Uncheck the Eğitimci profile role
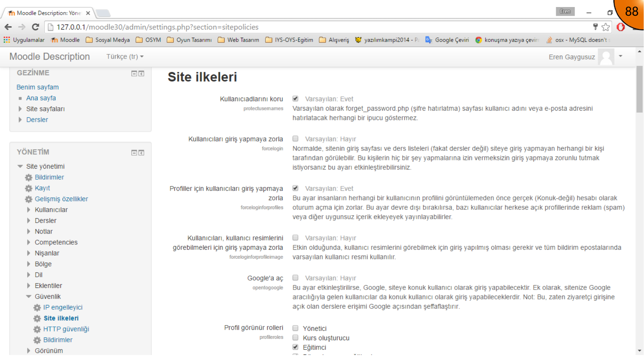This screenshot has width=644, height=362. [x=295, y=347]
